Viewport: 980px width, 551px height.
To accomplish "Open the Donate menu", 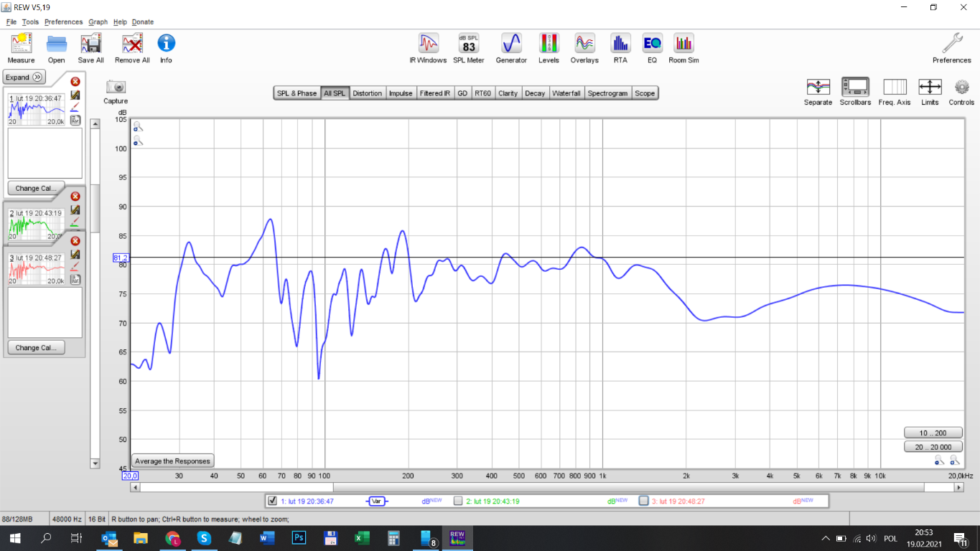I will point(143,22).
